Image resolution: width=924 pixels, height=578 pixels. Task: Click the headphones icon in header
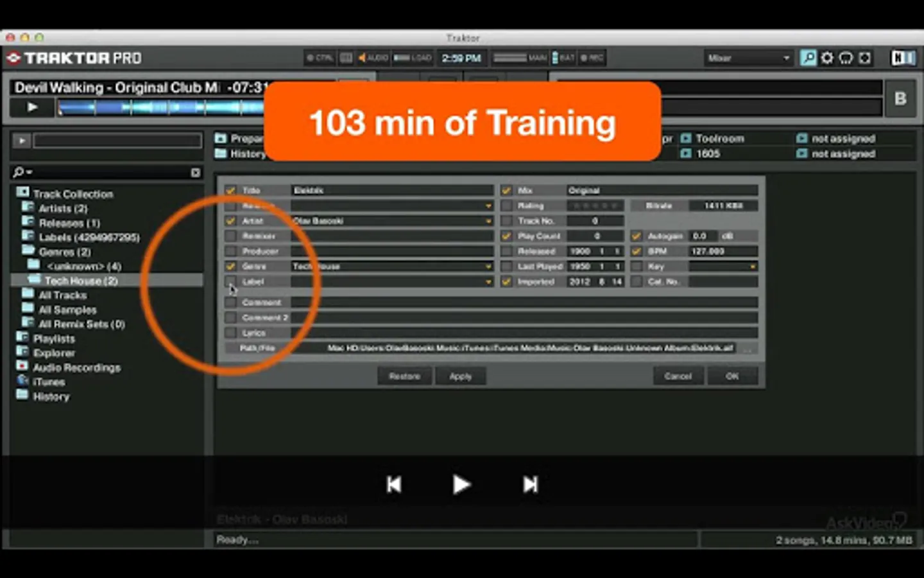coord(846,58)
